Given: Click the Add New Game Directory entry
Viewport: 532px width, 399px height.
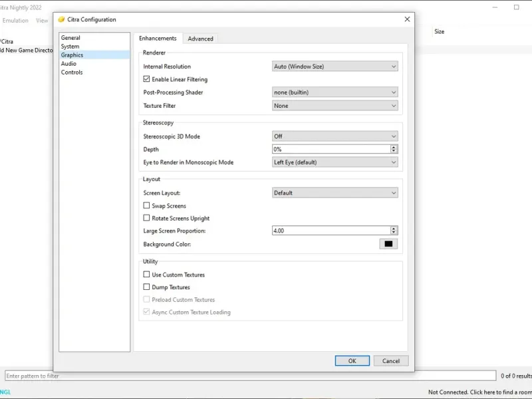Looking at the screenshot, I should (x=27, y=51).
